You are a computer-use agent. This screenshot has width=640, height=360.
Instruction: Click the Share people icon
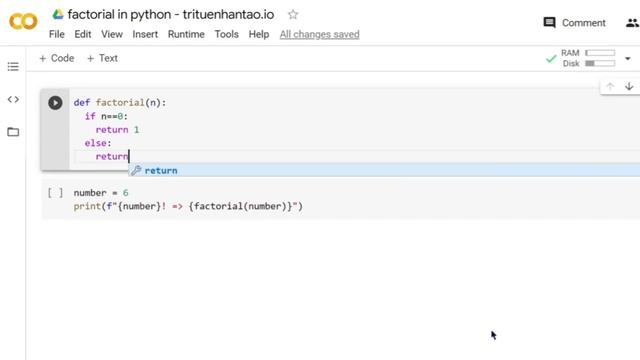click(x=632, y=23)
